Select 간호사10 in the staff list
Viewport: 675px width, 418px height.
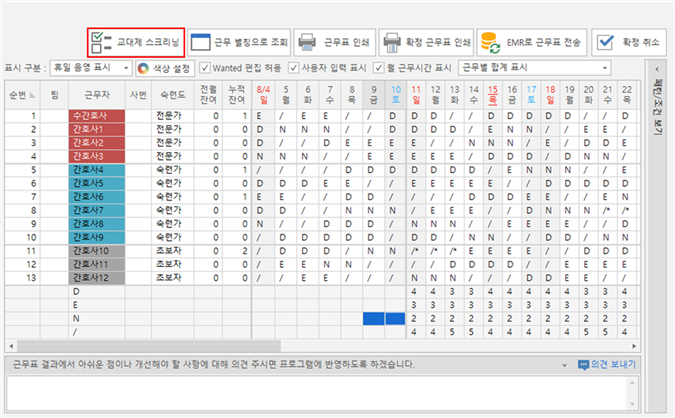pos(97,249)
